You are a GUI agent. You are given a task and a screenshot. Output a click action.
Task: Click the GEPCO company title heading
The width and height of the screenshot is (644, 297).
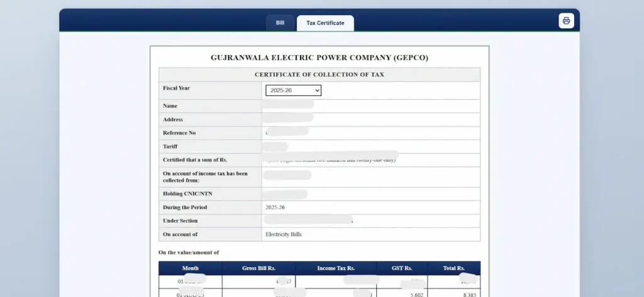[319, 58]
